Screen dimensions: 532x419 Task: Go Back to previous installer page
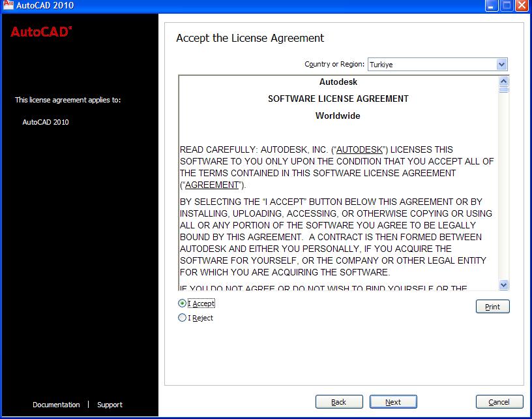339,402
